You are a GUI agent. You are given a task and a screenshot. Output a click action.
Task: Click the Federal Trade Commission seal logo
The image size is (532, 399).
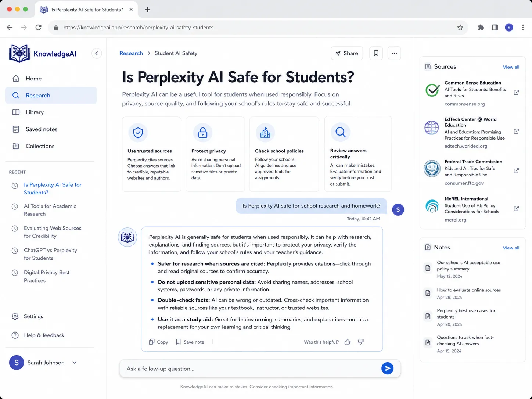[432, 169]
